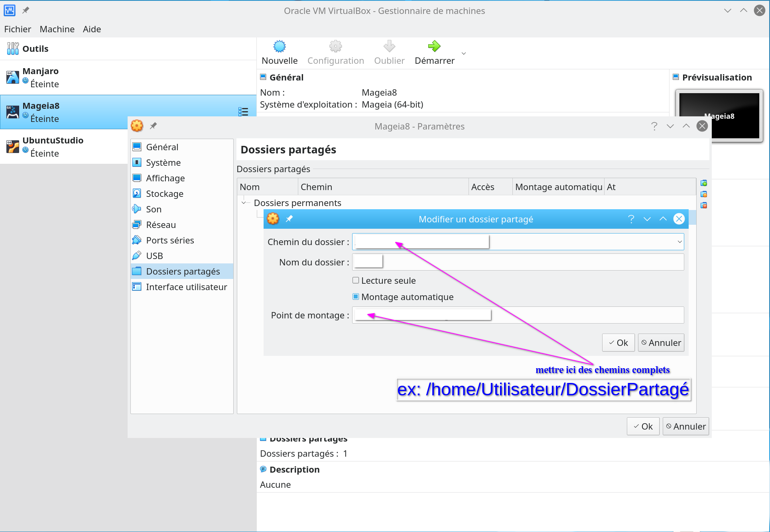Image resolution: width=770 pixels, height=532 pixels.
Task: Click the Nom du dossier input field
Action: (518, 262)
